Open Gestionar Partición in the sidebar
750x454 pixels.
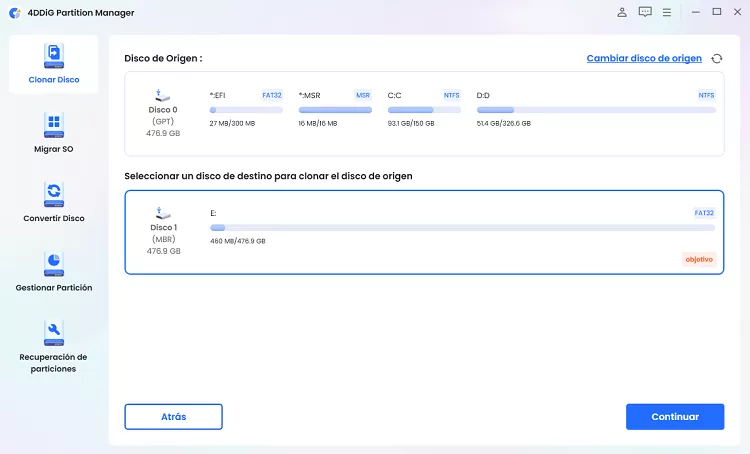54,263
